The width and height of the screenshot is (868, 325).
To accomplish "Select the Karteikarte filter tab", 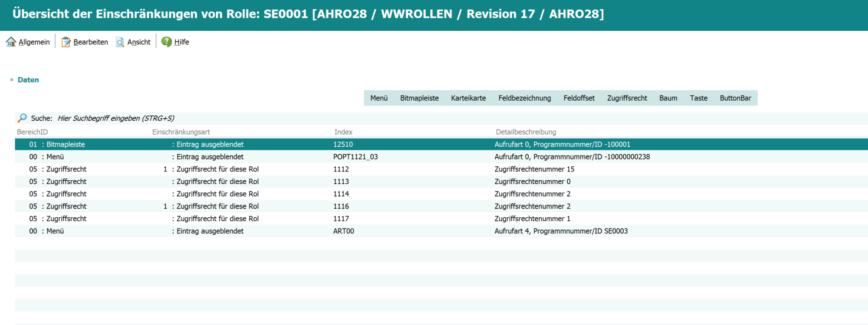I will 468,98.
